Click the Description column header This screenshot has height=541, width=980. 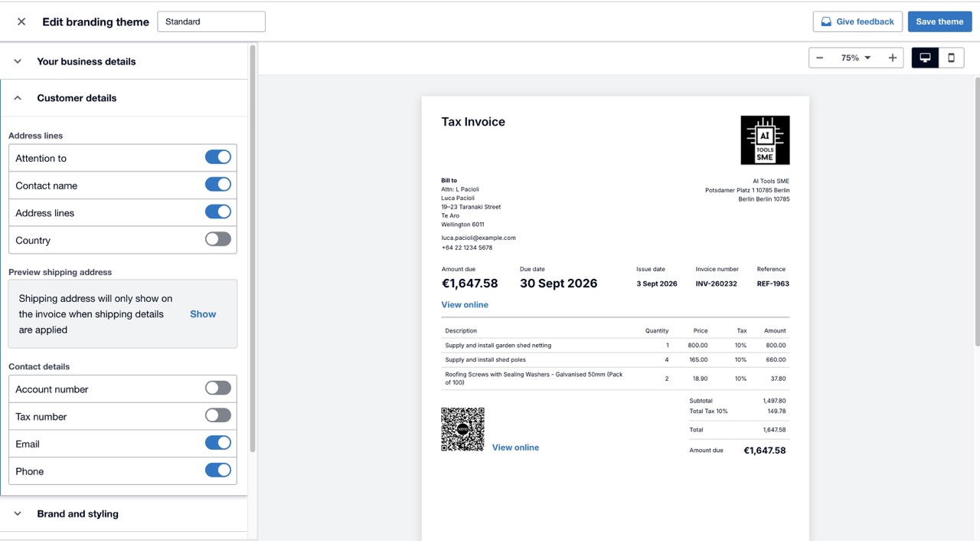[461, 331]
